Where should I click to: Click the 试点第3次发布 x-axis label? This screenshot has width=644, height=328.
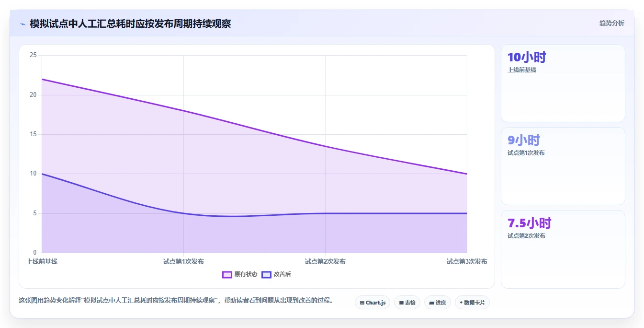[x=467, y=261]
